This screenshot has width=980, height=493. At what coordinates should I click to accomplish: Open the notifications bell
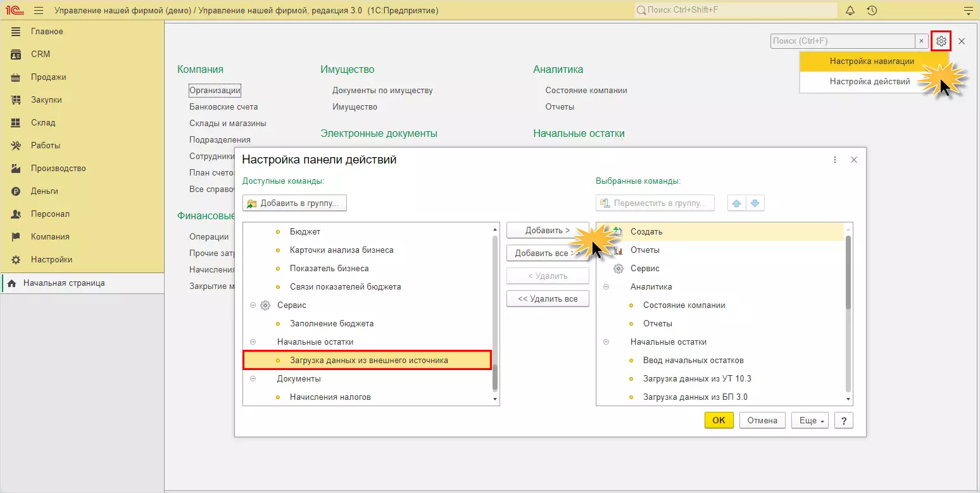(x=850, y=10)
